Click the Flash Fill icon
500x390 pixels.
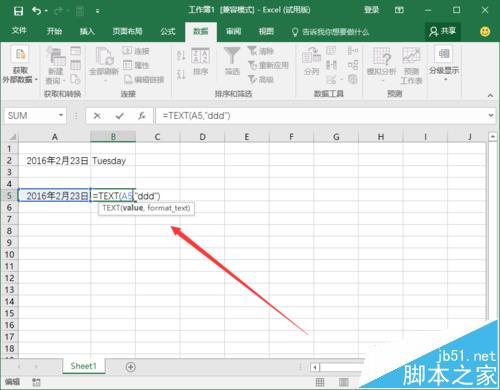click(x=331, y=51)
